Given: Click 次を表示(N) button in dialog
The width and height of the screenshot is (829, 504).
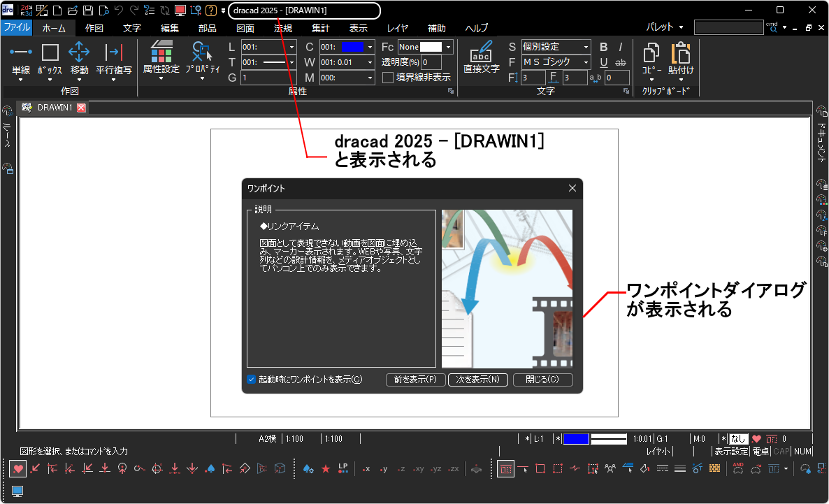Looking at the screenshot, I should click(x=478, y=380).
